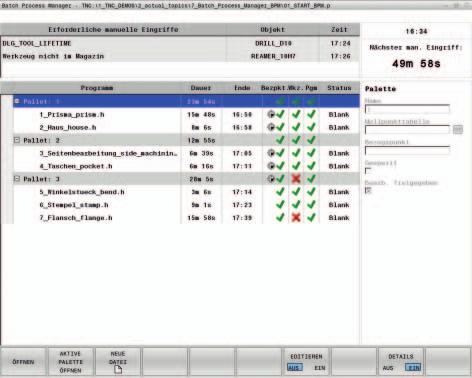Image resolution: width=472 pixels, height=378 pixels.
Task: Click Wkz green check for 6_Stempel_stamp.h
Action: pyautogui.click(x=296, y=205)
